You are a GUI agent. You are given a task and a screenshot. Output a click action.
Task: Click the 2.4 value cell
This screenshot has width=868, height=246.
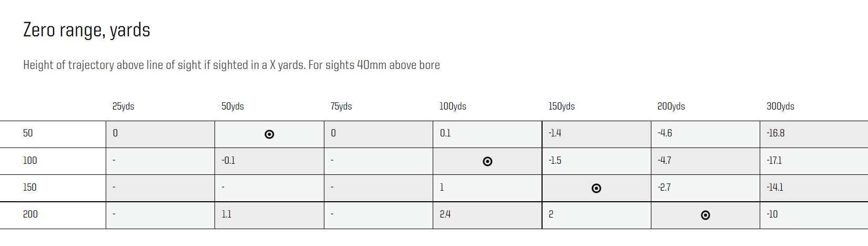[445, 214]
